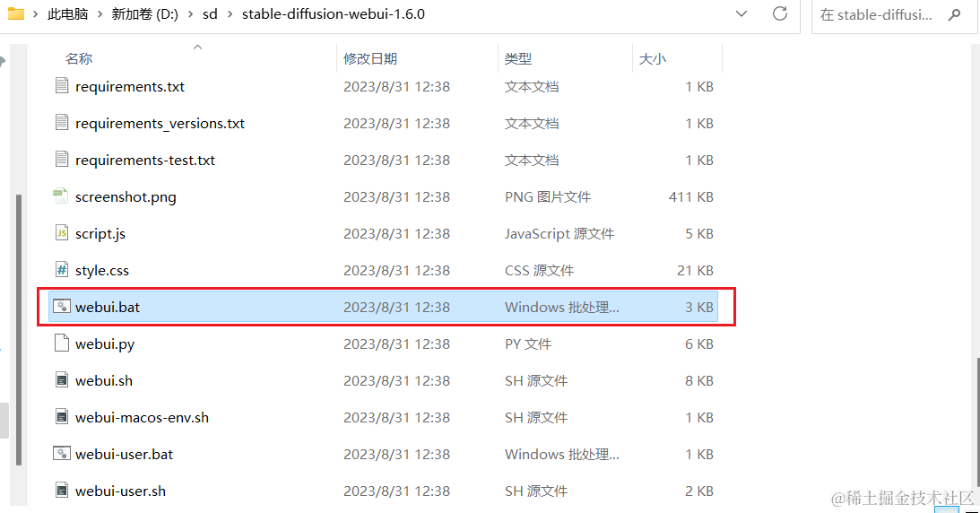The height and width of the screenshot is (513, 980).
Task: Click the 6 KB size of webui.py
Action: (x=699, y=343)
